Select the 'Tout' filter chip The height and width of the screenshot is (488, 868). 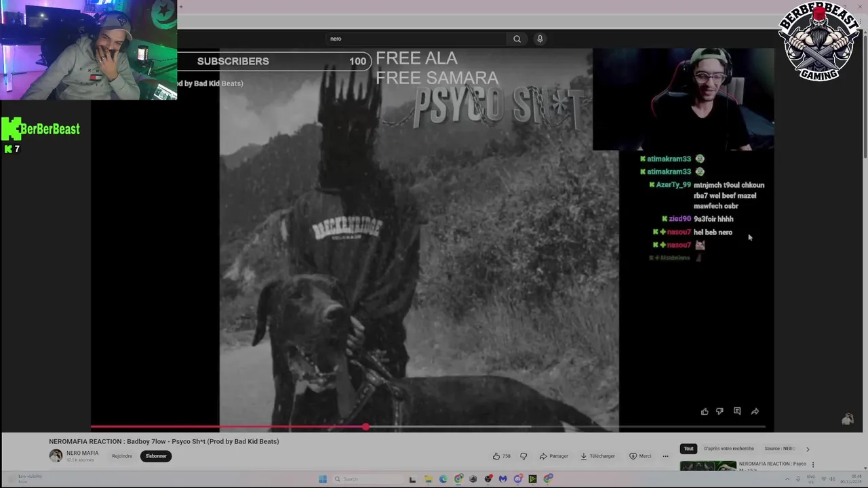click(x=688, y=449)
